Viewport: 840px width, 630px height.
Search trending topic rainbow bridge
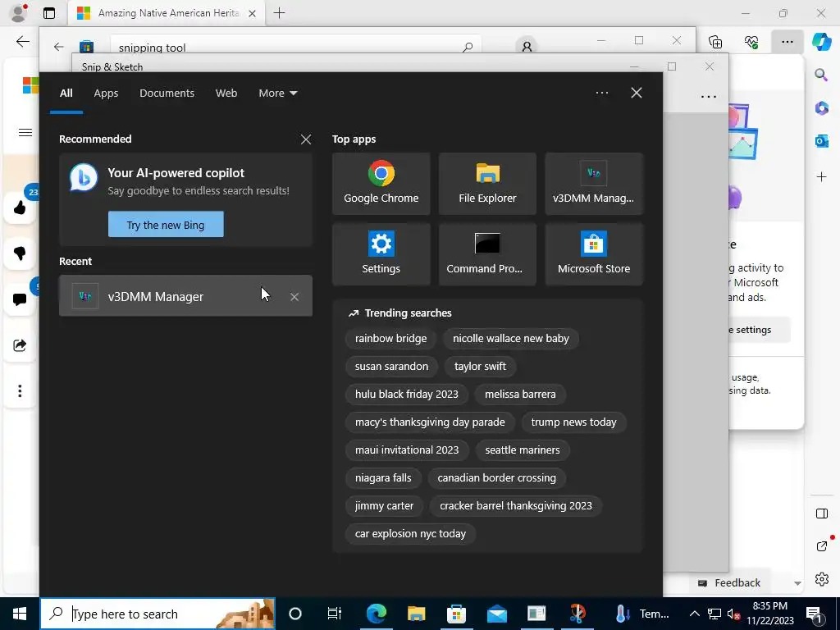point(390,339)
